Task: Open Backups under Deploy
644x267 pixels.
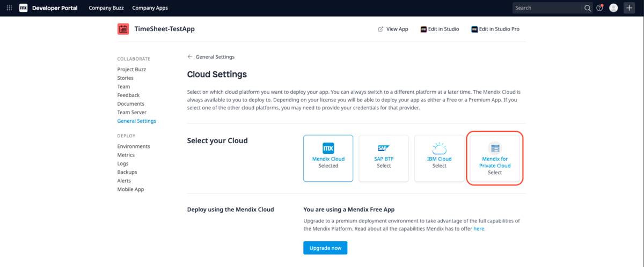Action: click(127, 172)
